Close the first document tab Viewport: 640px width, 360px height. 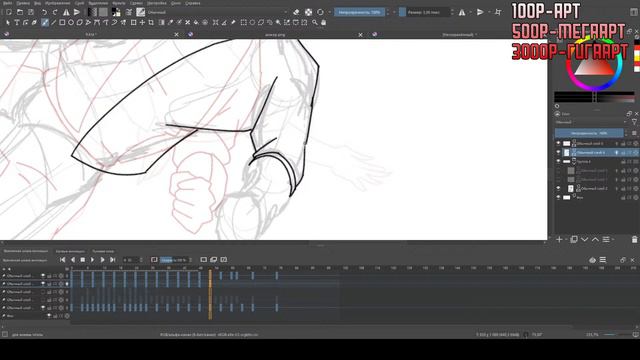pyautogui.click(x=176, y=35)
